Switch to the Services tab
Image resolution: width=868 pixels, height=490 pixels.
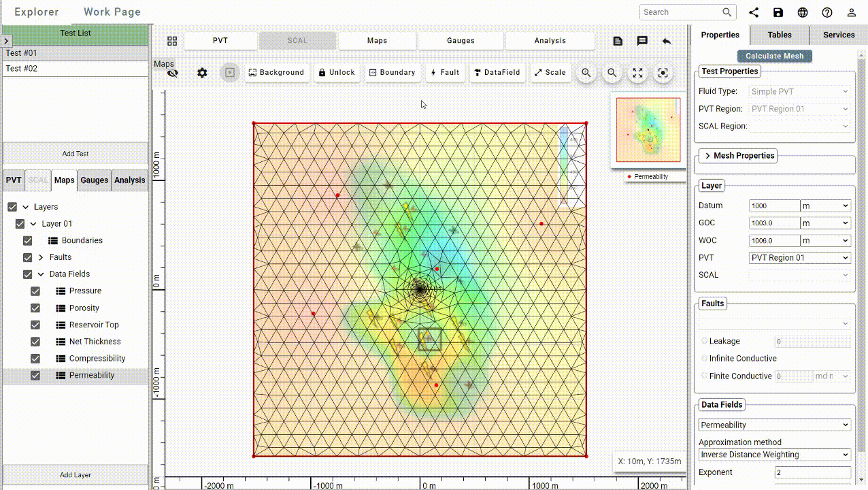click(839, 35)
